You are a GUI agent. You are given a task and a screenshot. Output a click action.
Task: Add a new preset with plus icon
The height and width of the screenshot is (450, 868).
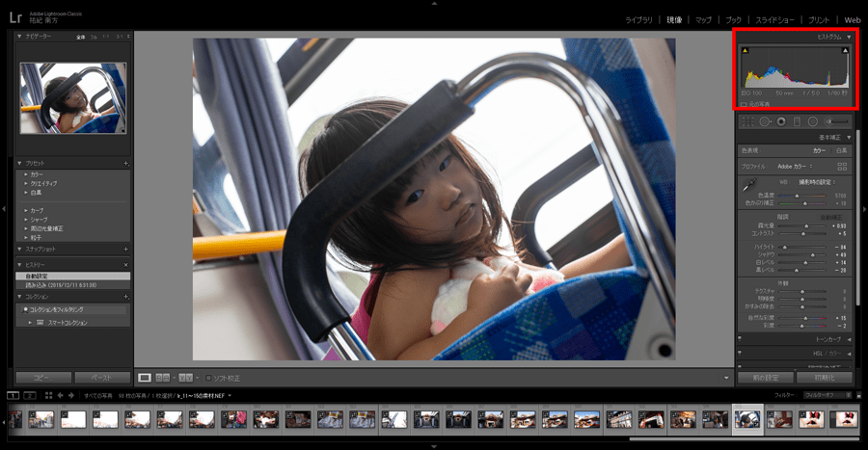125,164
